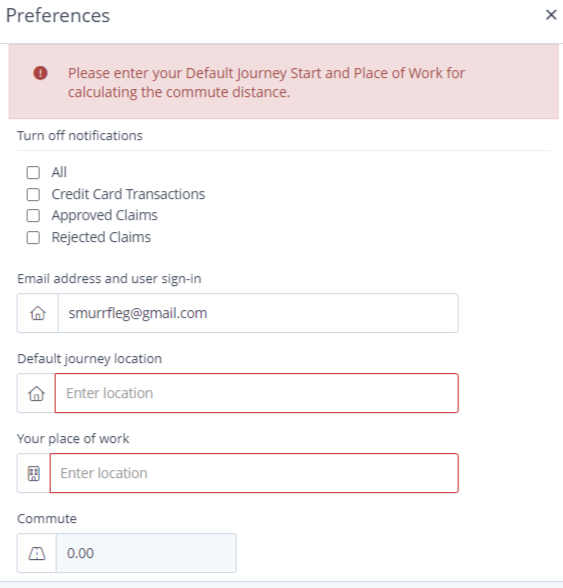The image size is (563, 588).
Task: Click the Turn off notifications heading
Action: click(80, 135)
